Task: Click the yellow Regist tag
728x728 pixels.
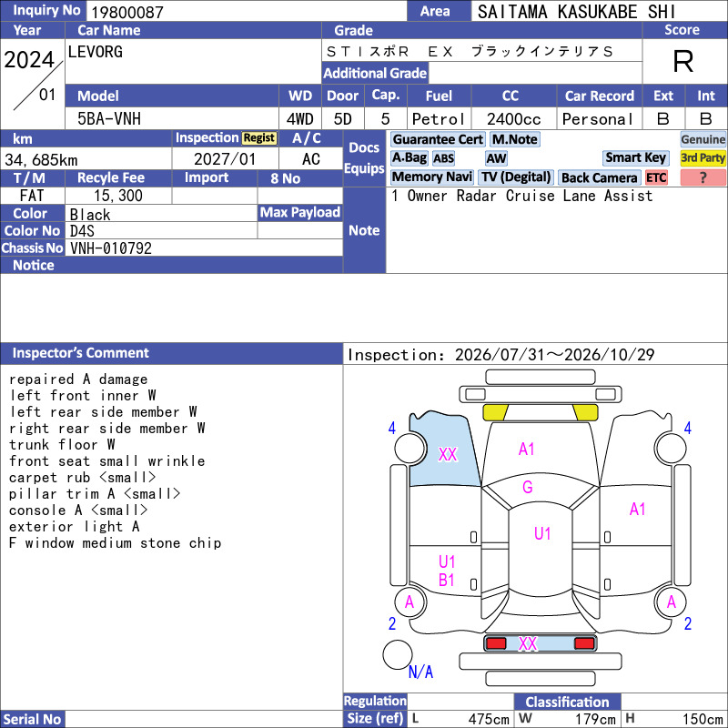Action: click(259, 138)
